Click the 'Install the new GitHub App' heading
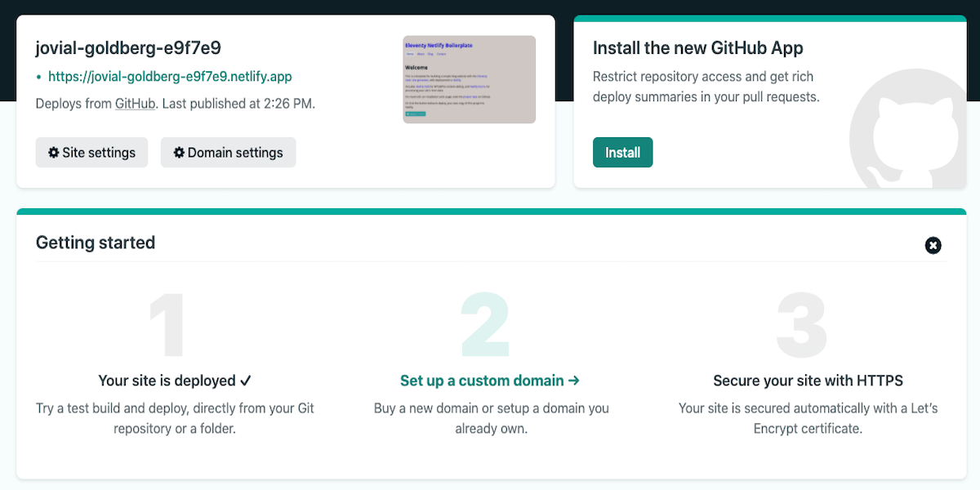The height and width of the screenshot is (490, 980). (698, 47)
